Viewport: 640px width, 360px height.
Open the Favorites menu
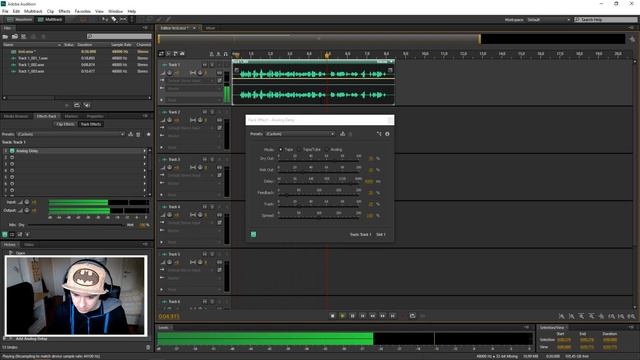[82, 11]
